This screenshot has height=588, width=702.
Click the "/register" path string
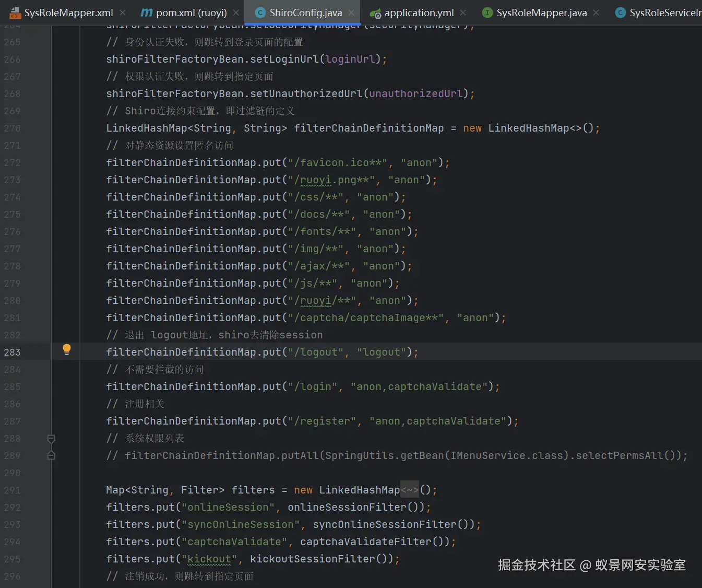pyautogui.click(x=323, y=421)
